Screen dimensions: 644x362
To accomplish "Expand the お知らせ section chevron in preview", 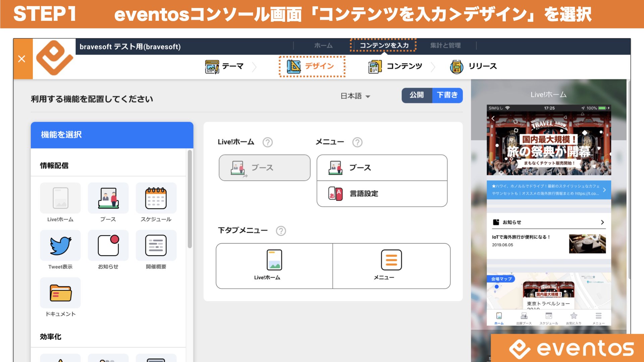I will point(602,222).
